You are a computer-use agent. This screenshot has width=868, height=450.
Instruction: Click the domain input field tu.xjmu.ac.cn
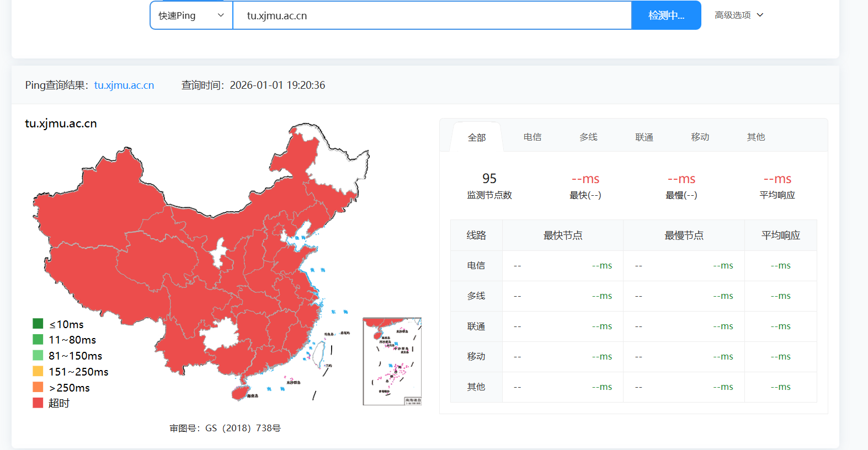pos(432,15)
